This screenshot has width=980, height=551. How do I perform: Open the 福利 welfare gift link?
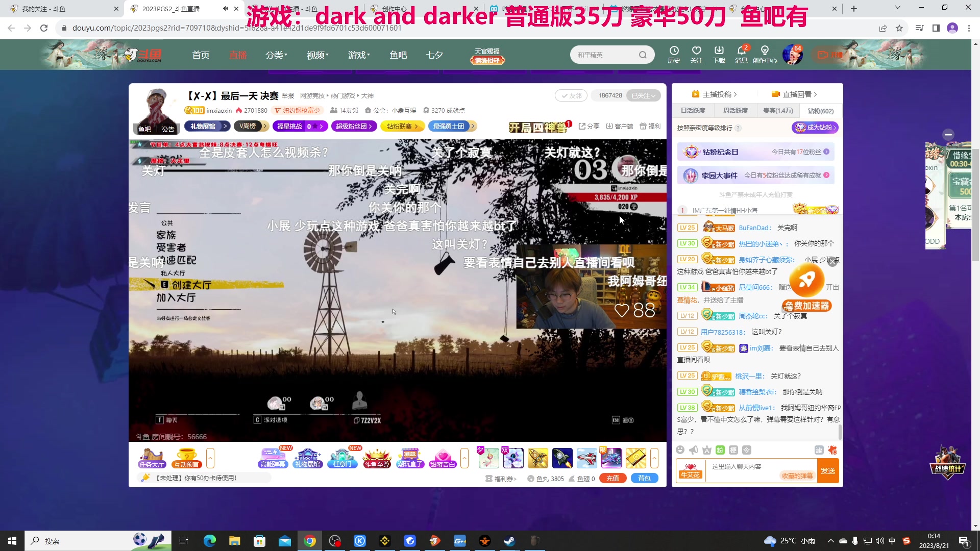point(650,126)
